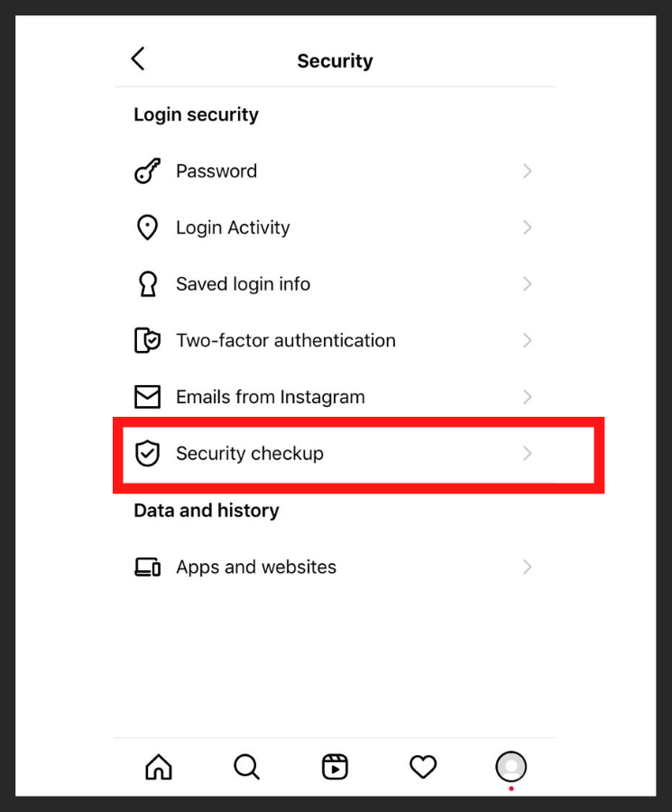This screenshot has height=812, width=672.
Task: Click the keyhole Saved login info icon
Action: (147, 284)
